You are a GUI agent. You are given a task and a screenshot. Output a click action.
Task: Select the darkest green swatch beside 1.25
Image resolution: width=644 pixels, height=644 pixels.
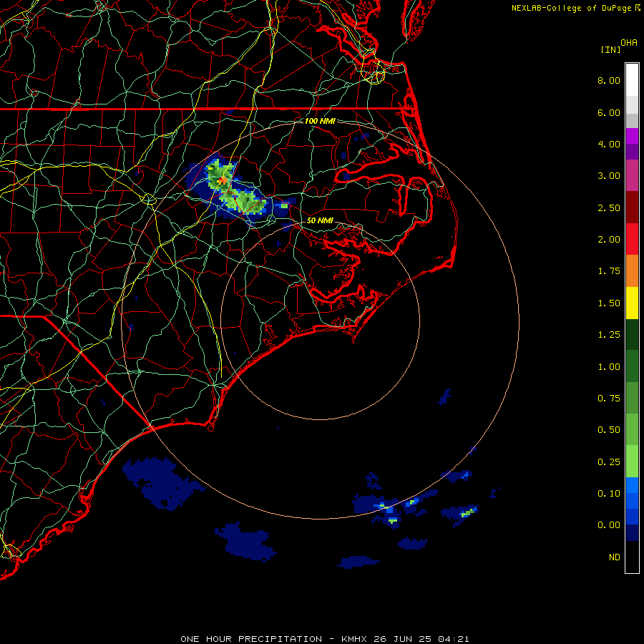click(x=632, y=334)
